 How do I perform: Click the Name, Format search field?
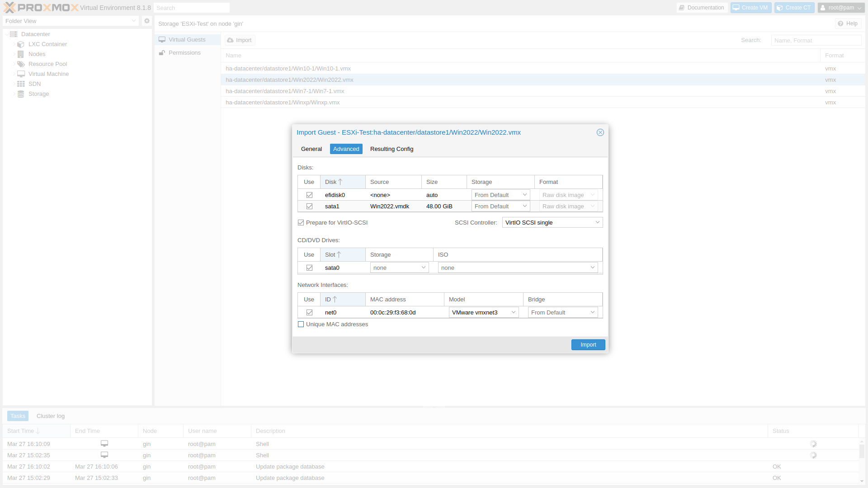(x=816, y=41)
